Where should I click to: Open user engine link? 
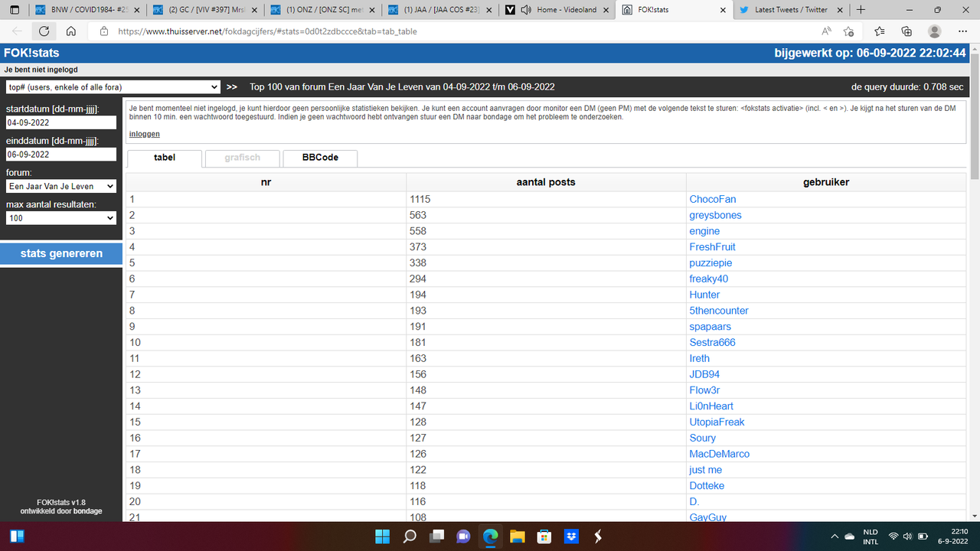[704, 231]
